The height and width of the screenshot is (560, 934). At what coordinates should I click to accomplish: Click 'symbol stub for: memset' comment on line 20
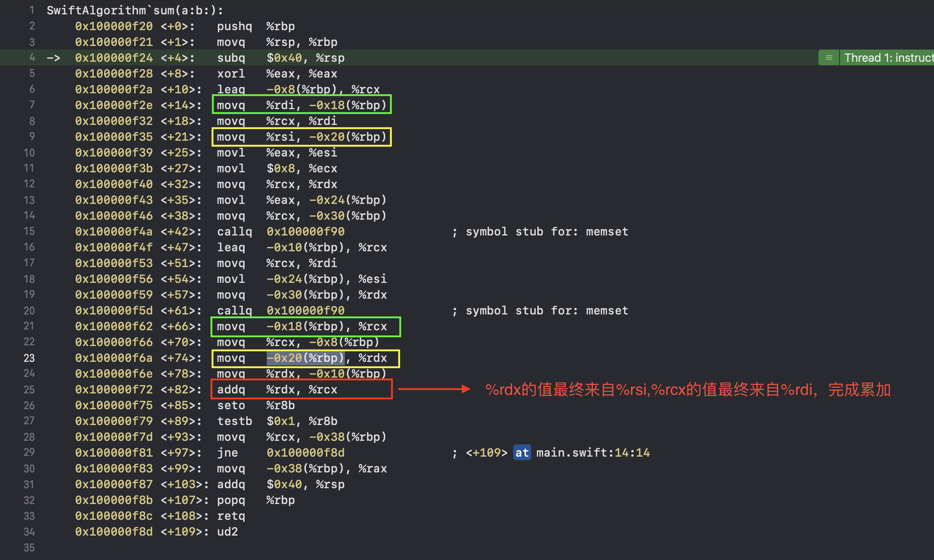coord(547,311)
